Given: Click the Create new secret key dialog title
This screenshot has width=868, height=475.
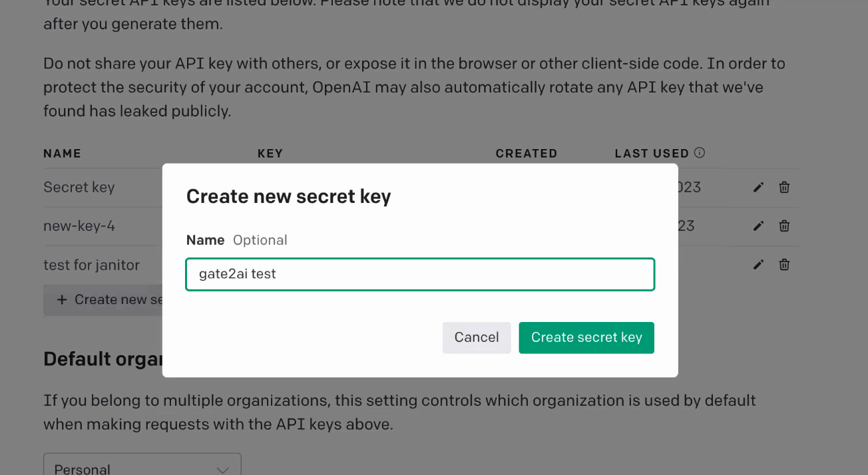Looking at the screenshot, I should pyautogui.click(x=288, y=196).
